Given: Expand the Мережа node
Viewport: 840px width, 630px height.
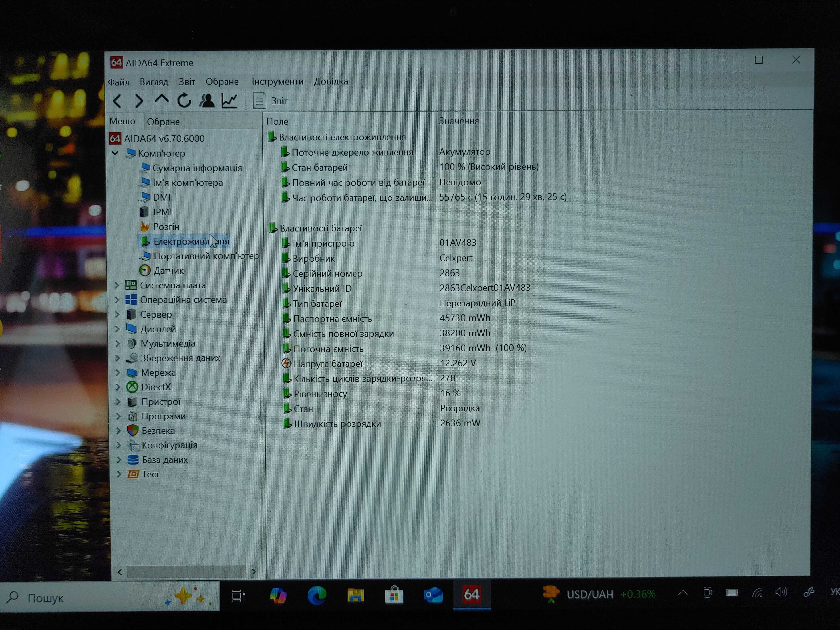Looking at the screenshot, I should click(x=118, y=373).
